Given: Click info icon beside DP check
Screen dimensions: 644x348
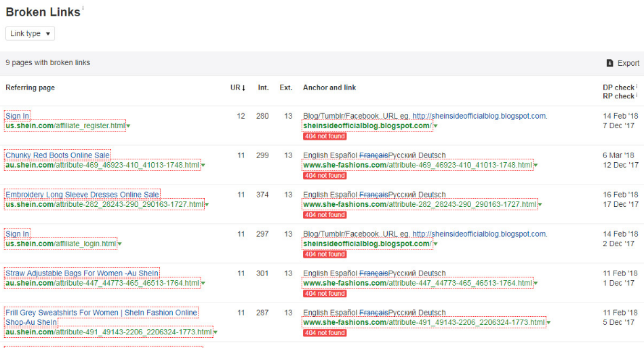Looking at the screenshot, I should tap(637, 86).
